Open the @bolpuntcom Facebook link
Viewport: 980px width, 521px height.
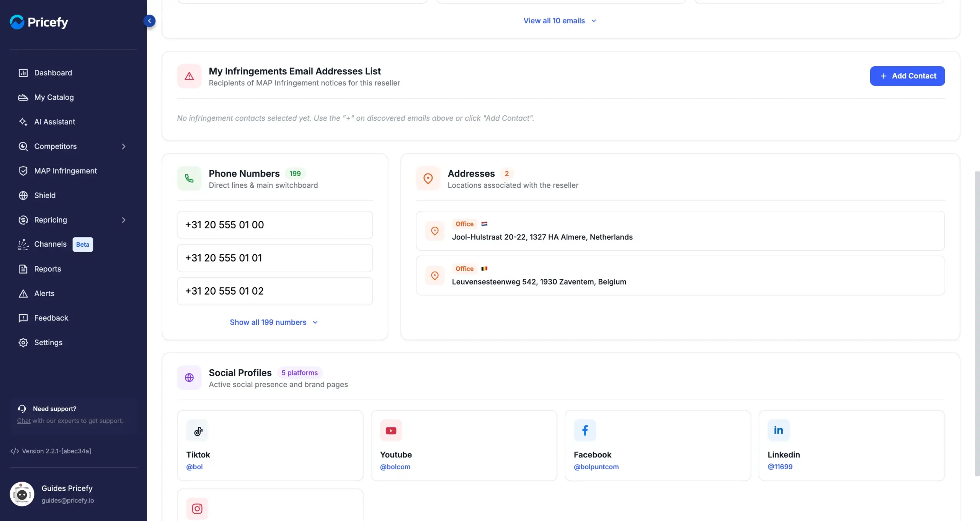coord(596,467)
